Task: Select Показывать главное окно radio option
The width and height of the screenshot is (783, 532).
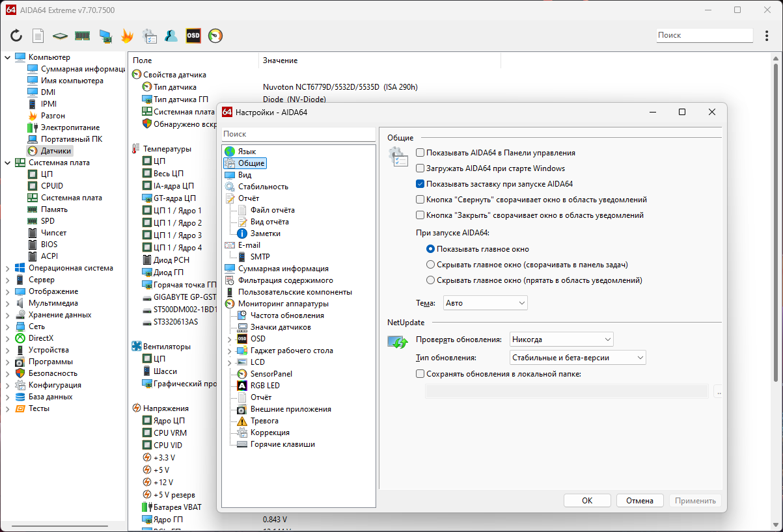Action: 430,249
